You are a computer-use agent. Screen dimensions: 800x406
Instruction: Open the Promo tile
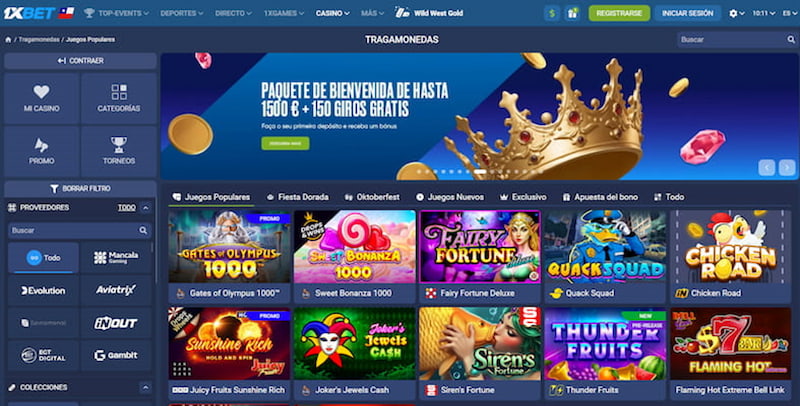[41, 151]
